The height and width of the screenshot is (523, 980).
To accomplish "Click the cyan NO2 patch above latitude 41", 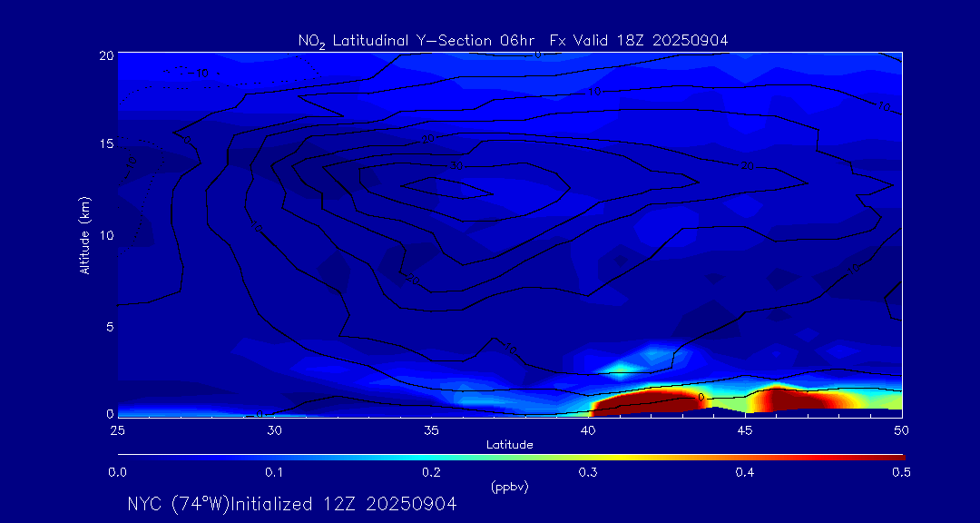I will tap(622, 370).
